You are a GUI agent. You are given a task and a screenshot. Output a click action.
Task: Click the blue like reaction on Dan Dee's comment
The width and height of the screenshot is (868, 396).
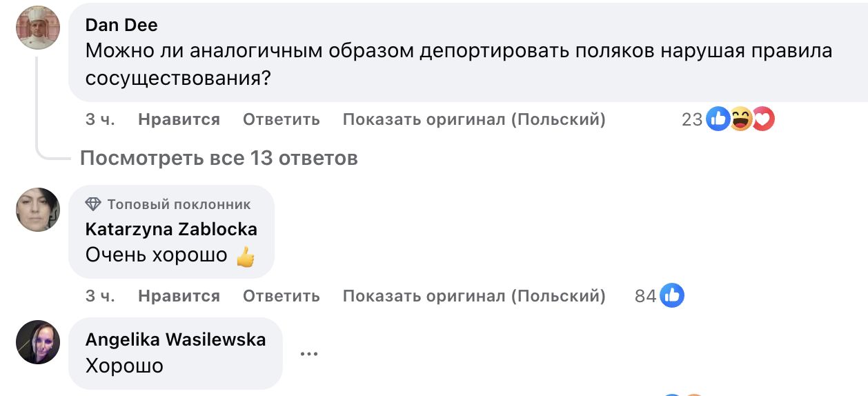click(x=718, y=119)
